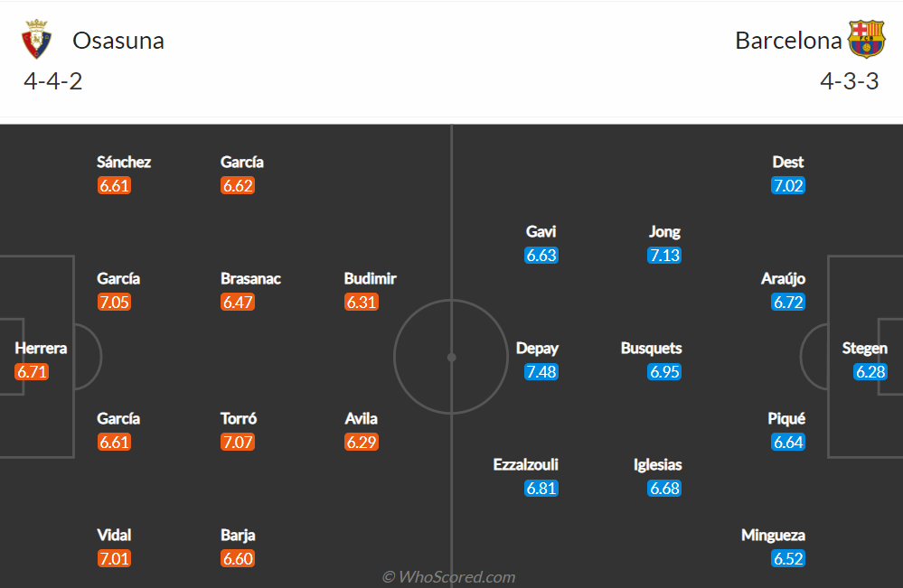Click Brasanac's player name

250,278
